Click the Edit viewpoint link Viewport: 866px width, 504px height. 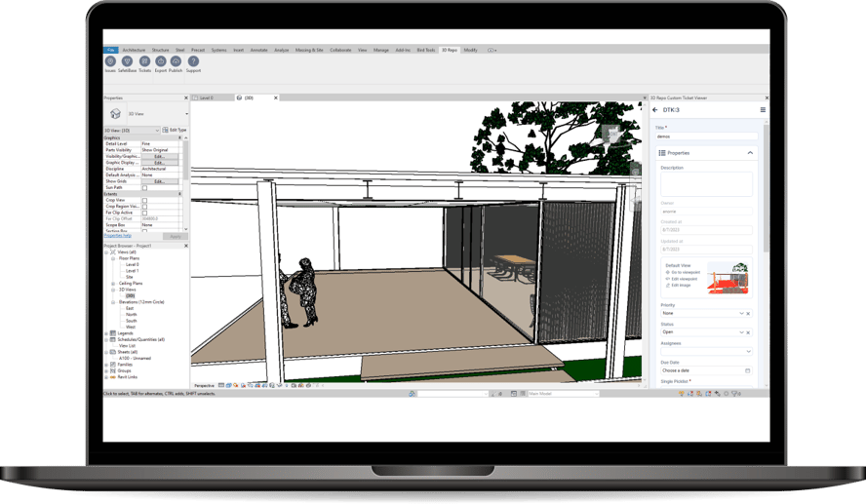tap(685, 279)
